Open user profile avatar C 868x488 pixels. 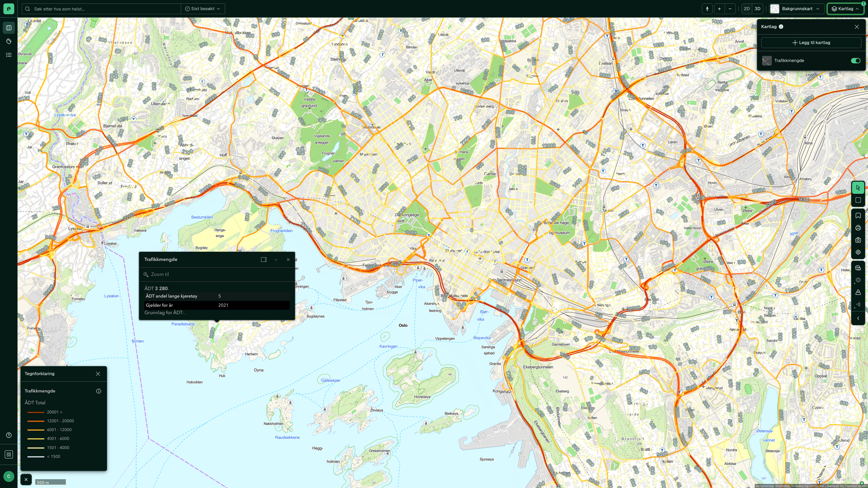click(x=9, y=476)
